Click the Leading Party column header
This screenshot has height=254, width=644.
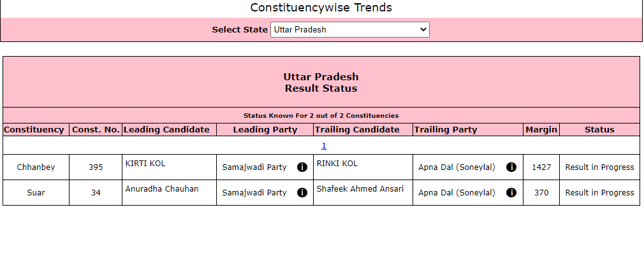(x=265, y=130)
